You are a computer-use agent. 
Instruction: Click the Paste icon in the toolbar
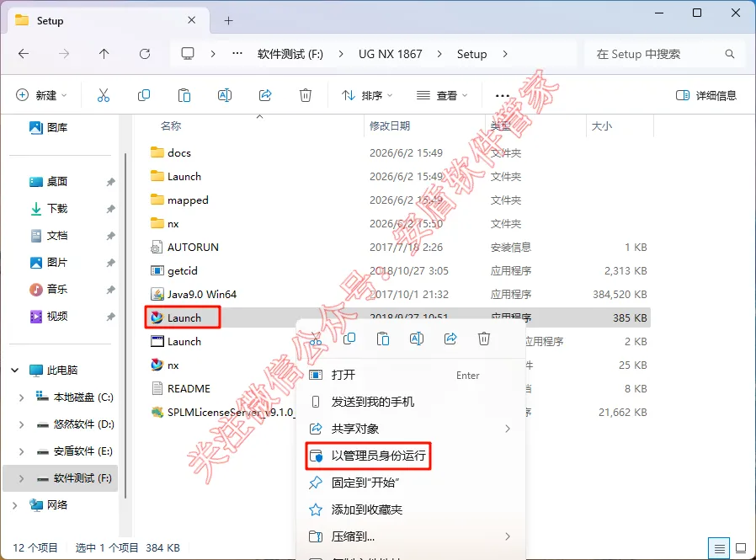[x=184, y=95]
